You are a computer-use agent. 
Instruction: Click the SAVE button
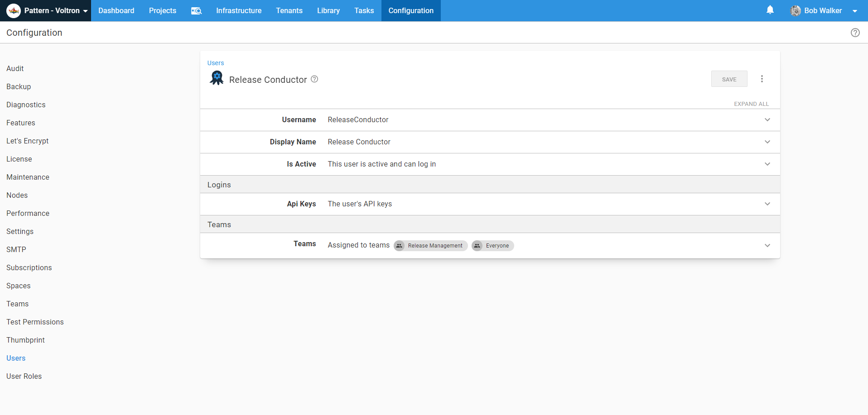pos(729,79)
